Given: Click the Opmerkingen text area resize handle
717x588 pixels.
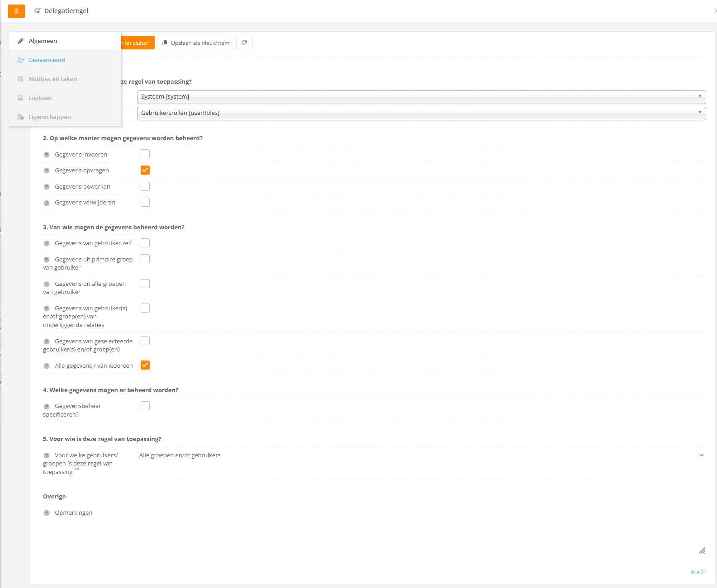Looking at the screenshot, I should 702,550.
